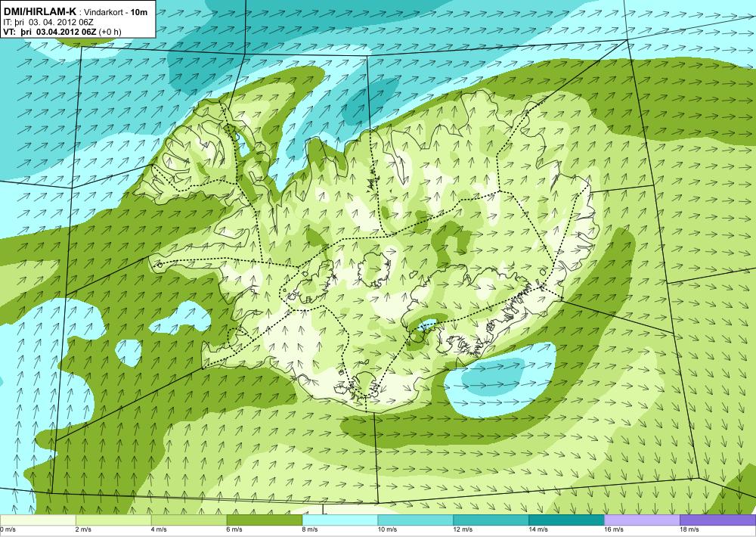Click the '14 m/s' legend label
Image resolution: width=756 pixels, height=537 pixels.
[x=538, y=529]
